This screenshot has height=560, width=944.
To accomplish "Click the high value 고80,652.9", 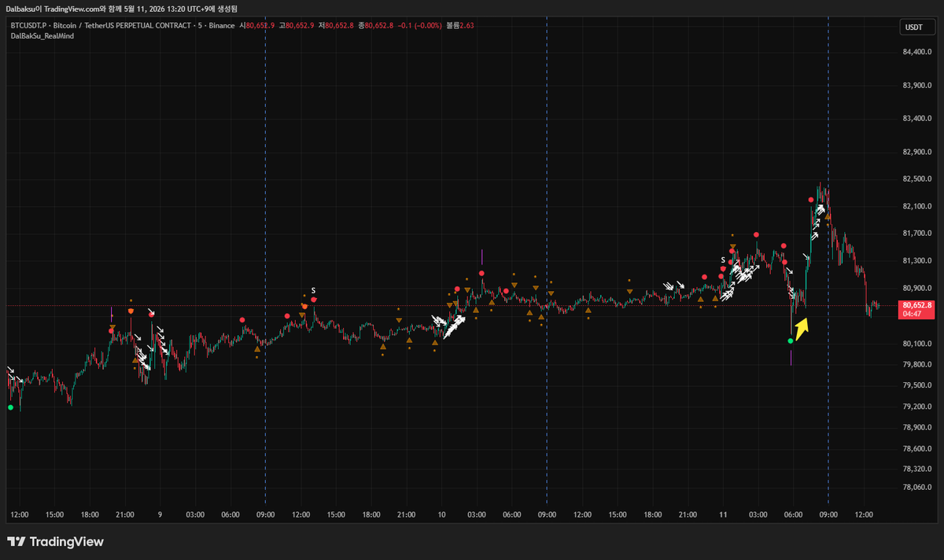I will (297, 25).
